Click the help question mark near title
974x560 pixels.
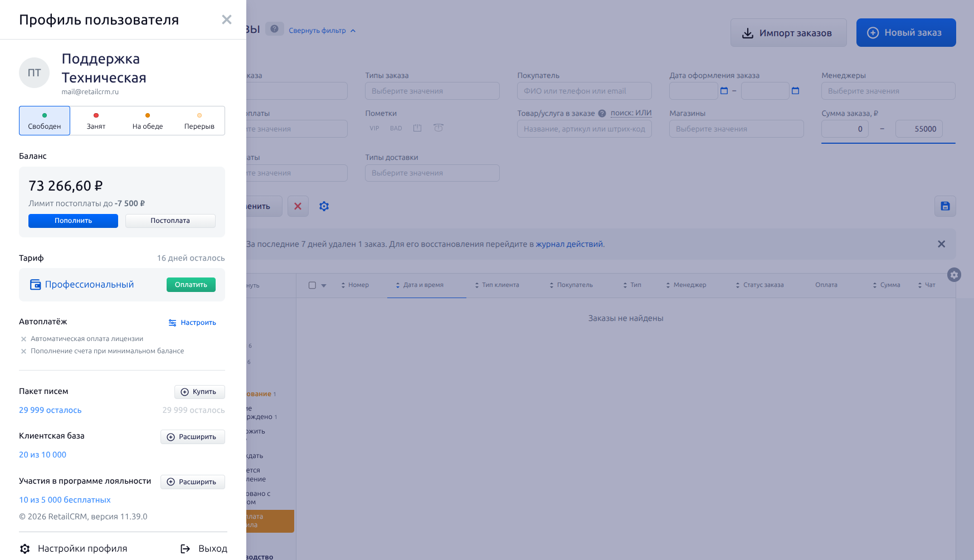point(274,29)
